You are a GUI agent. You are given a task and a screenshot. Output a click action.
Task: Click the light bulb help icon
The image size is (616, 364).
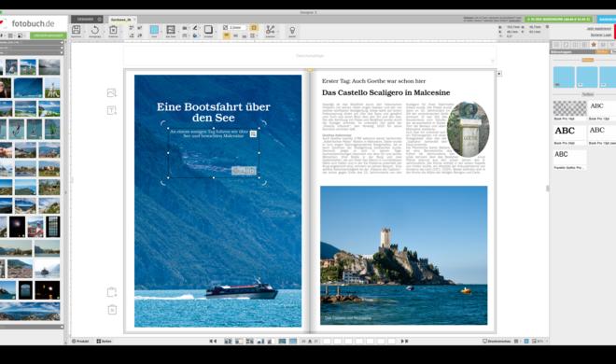coord(292,30)
